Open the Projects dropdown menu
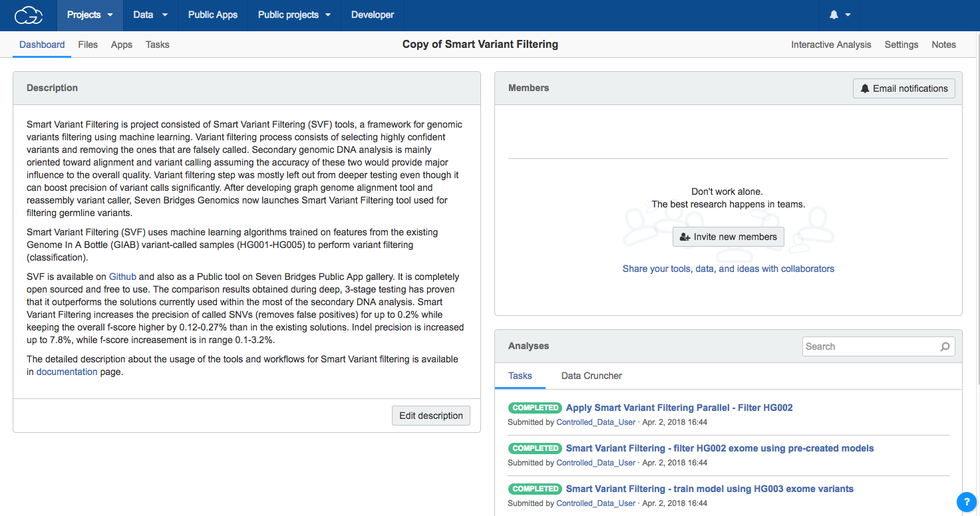This screenshot has height=516, width=980. [90, 15]
